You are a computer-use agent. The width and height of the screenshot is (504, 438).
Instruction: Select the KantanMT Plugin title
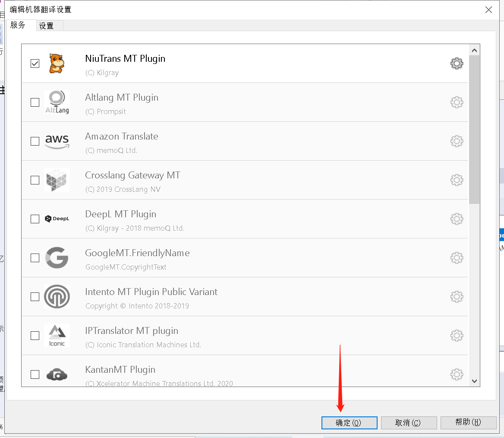pyautogui.click(x=120, y=370)
